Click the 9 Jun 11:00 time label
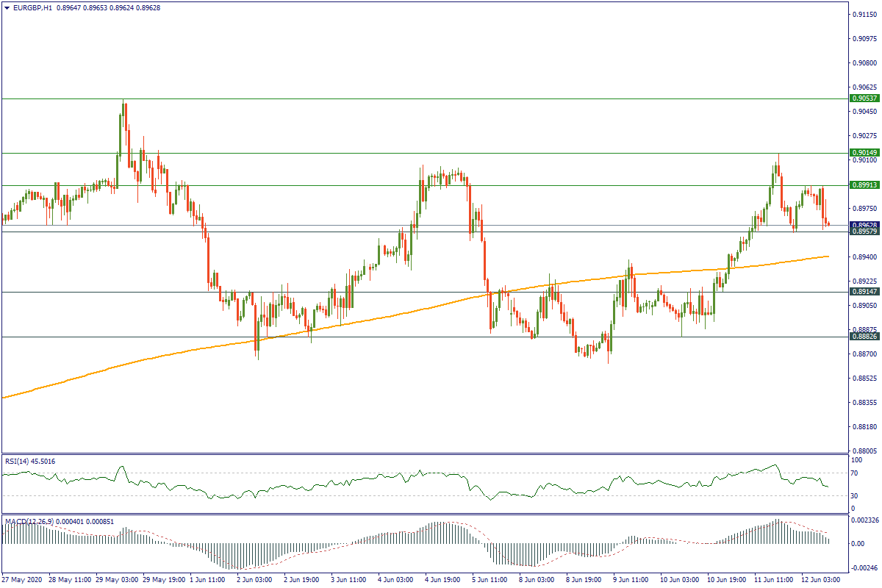Screen dimensions: 882x588 [630, 580]
